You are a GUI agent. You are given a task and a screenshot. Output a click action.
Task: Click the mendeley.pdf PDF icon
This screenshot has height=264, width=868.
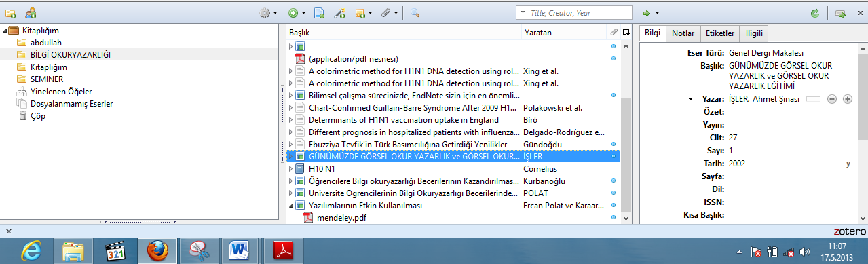(307, 218)
